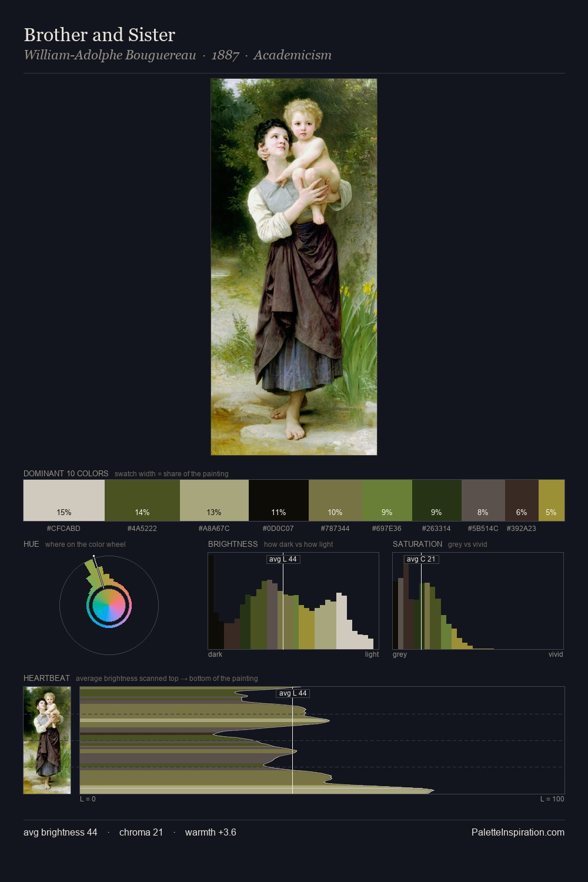Click the hex code label #392A23
Viewport: 588px width, 882px height.
[x=522, y=529]
